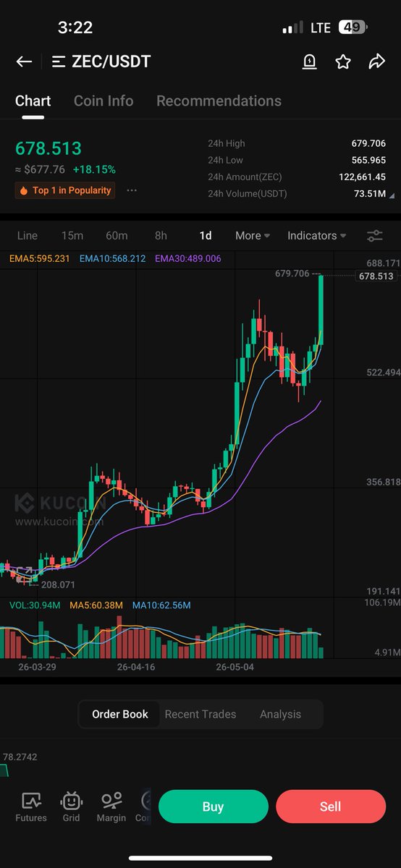Open the Recent Trades tab
401x868 pixels.
click(x=200, y=714)
